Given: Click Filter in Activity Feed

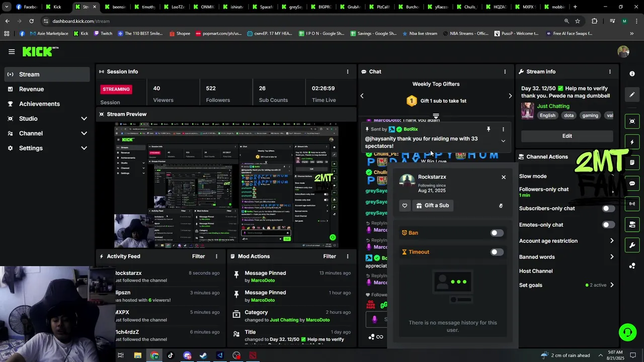Looking at the screenshot, I should pos(198,256).
